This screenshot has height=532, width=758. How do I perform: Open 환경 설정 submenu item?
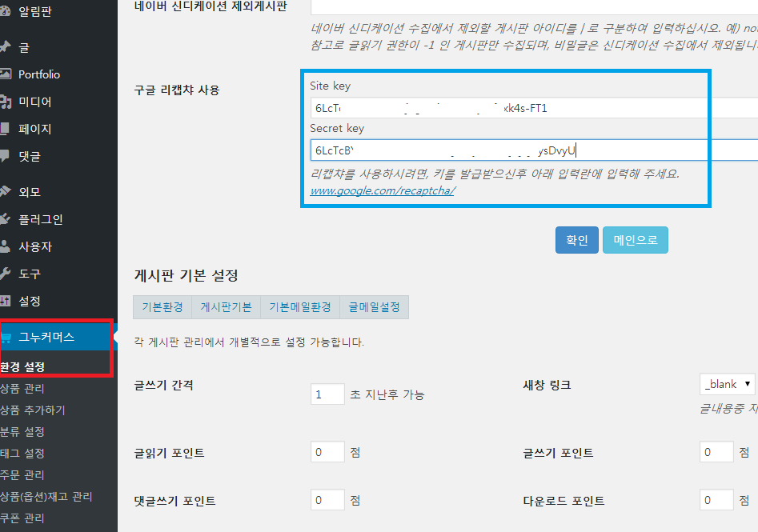tap(22, 366)
